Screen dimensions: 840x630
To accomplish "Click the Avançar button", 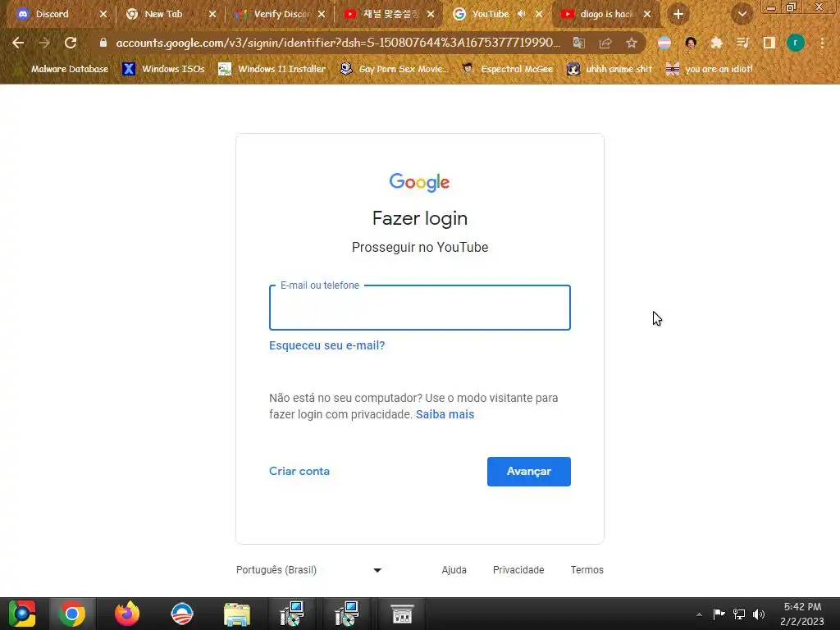I will pos(529,472).
